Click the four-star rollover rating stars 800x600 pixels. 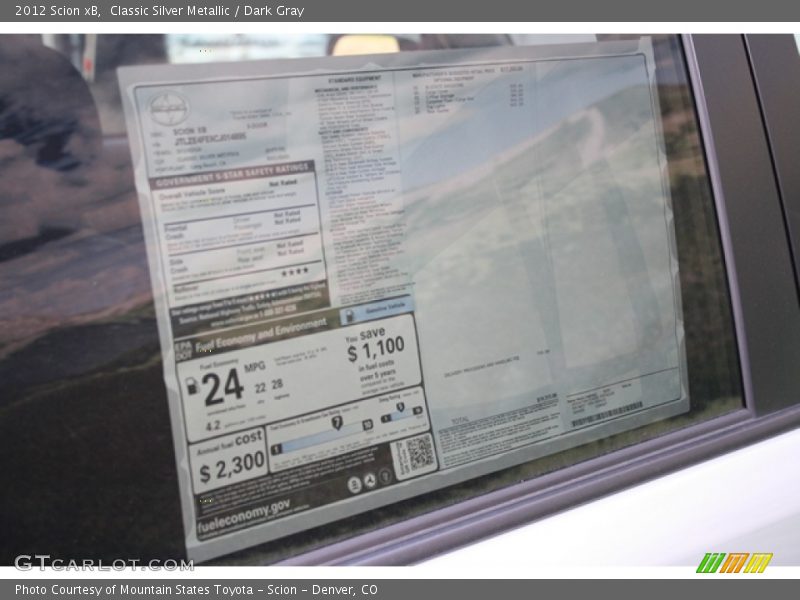tap(294, 272)
